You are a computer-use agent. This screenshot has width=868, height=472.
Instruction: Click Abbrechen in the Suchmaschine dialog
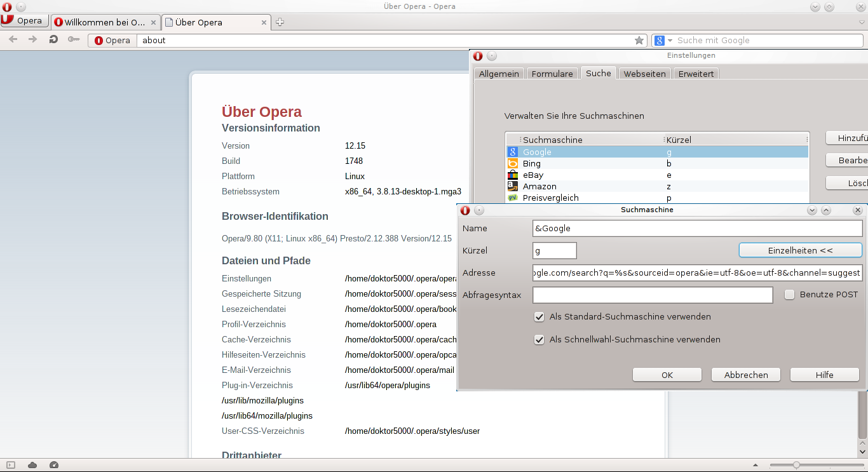(x=746, y=375)
